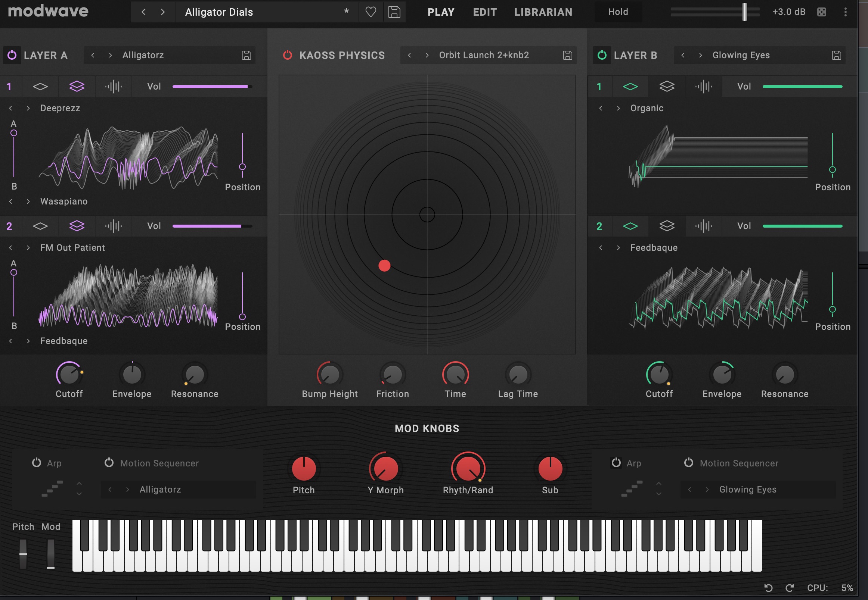Toggle Layer A power button
The height and width of the screenshot is (600, 868).
(12, 55)
